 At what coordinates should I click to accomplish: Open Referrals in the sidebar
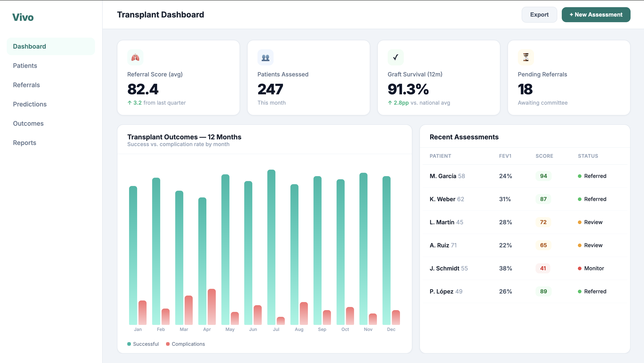pos(51,85)
